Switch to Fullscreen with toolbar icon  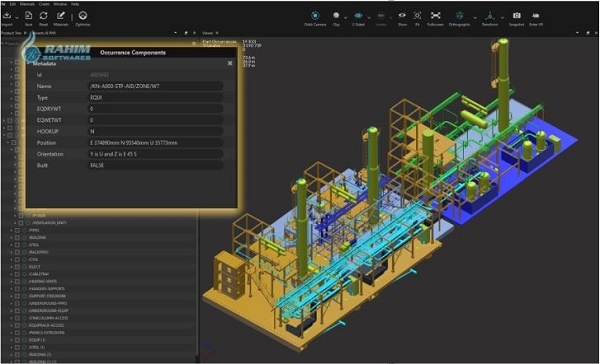point(435,15)
